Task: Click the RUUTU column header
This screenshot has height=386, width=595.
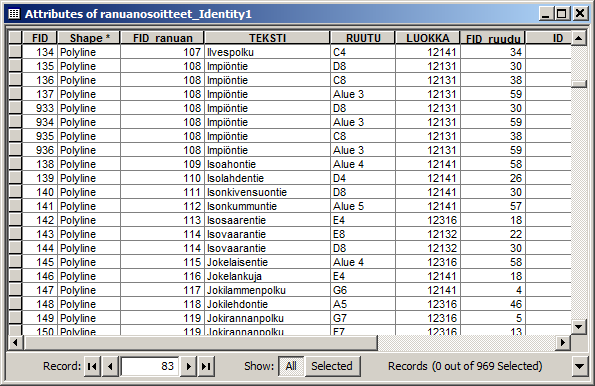Action: [x=363, y=38]
